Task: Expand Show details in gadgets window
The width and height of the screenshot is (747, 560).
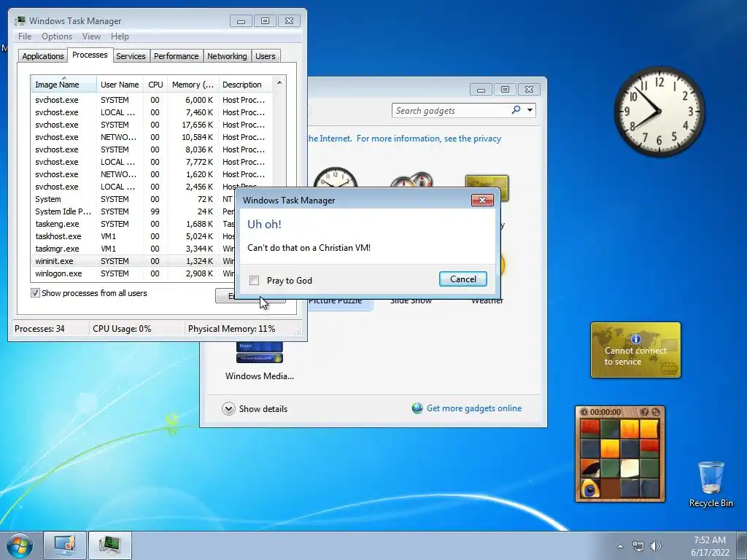Action: (x=255, y=408)
